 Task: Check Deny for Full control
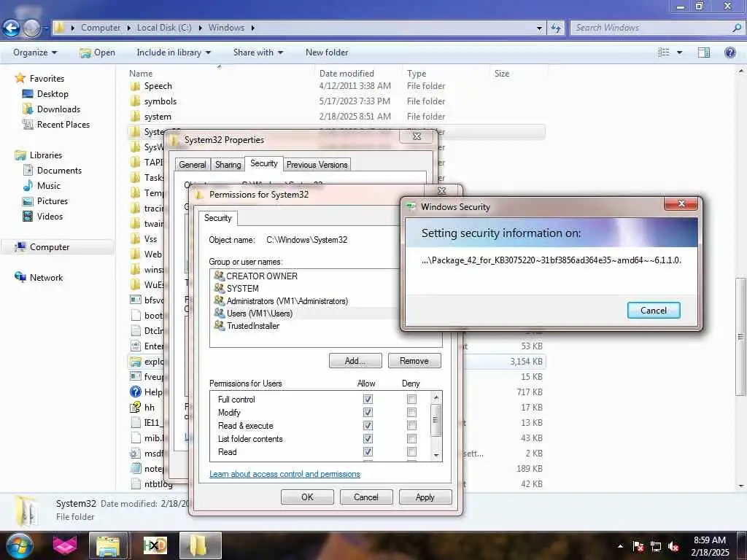point(411,399)
